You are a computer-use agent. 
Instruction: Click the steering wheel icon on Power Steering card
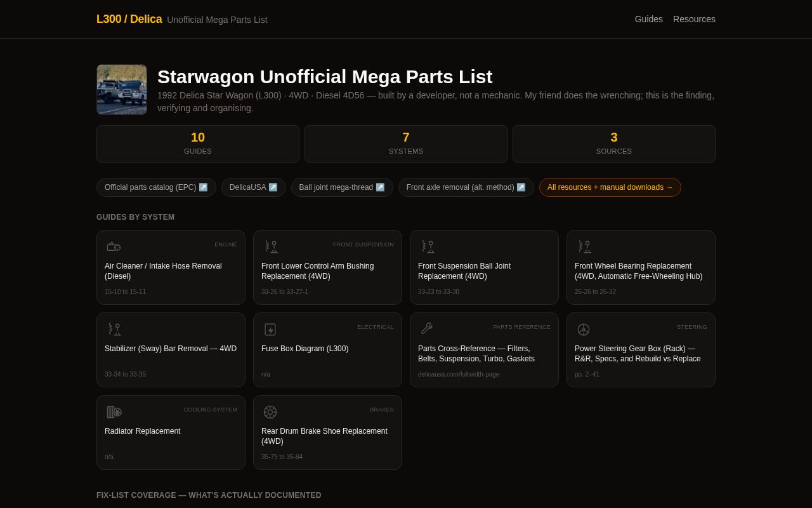pyautogui.click(x=584, y=329)
